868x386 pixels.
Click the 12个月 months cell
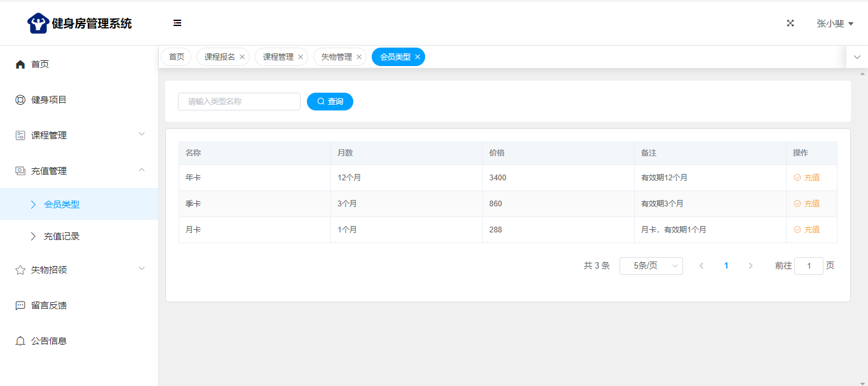(407, 178)
